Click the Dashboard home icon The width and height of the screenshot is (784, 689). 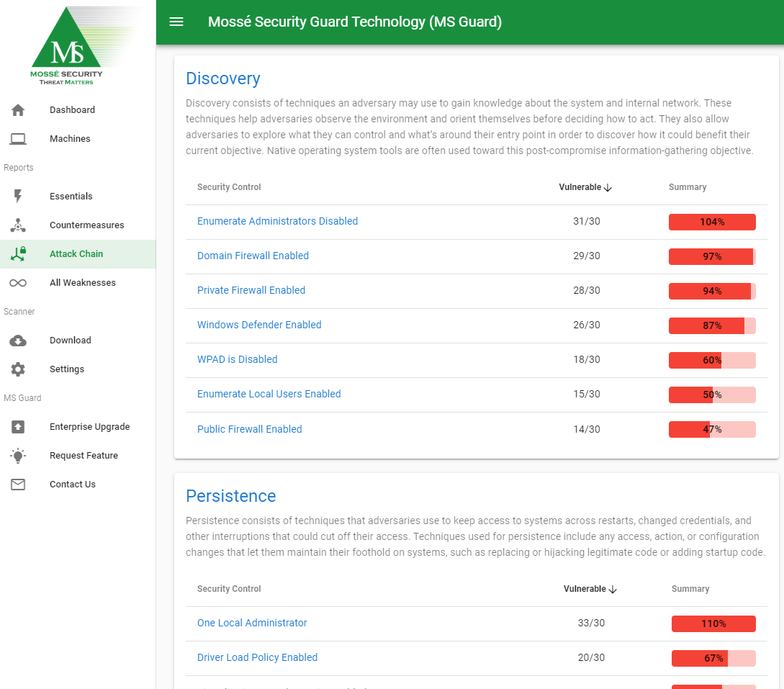18,110
